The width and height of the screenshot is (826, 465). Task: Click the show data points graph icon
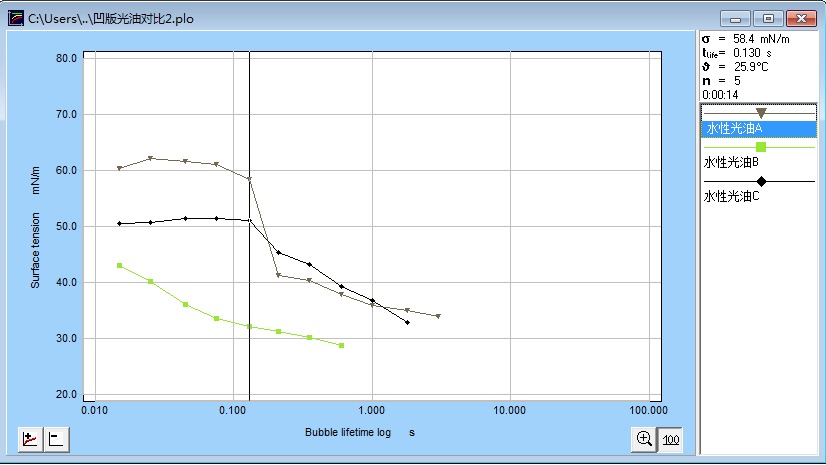pos(30,439)
